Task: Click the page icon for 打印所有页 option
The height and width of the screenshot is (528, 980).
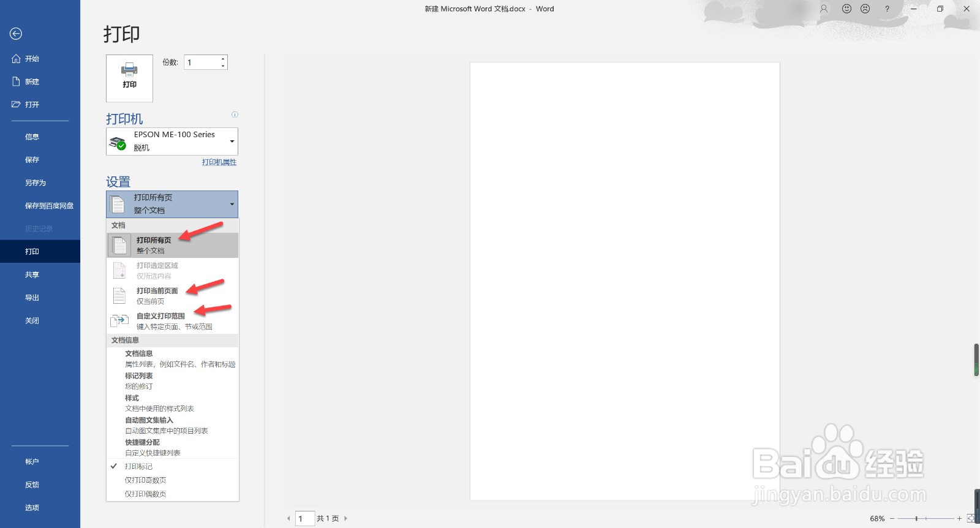Action: [119, 245]
